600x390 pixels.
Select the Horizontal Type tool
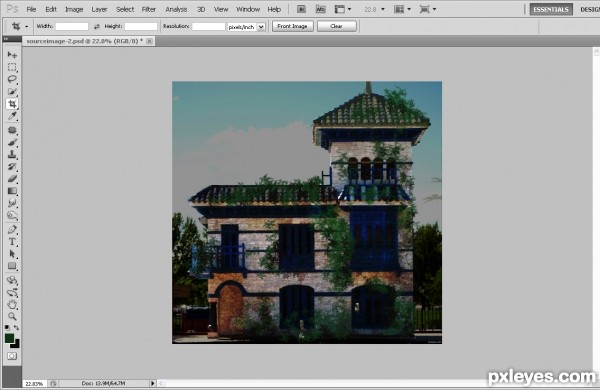12,242
